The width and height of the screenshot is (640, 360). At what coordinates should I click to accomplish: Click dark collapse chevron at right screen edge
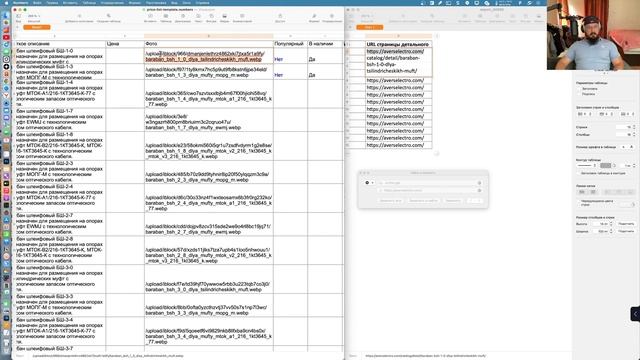pos(635,314)
